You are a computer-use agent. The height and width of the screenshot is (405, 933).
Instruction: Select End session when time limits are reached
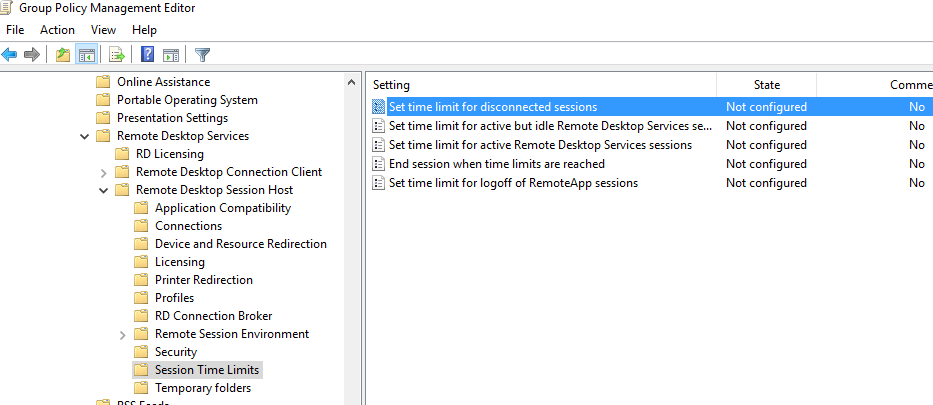[497, 164]
